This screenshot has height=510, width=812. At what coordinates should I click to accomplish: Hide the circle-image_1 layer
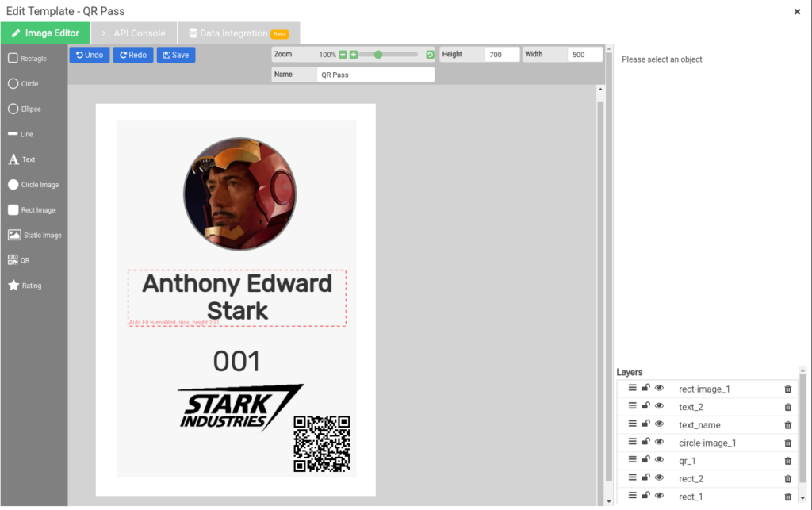tap(659, 442)
